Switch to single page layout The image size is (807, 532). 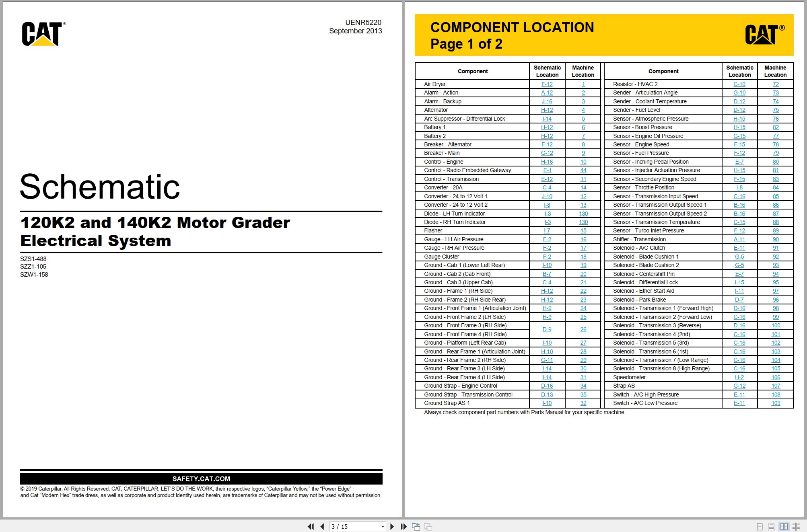(760, 526)
